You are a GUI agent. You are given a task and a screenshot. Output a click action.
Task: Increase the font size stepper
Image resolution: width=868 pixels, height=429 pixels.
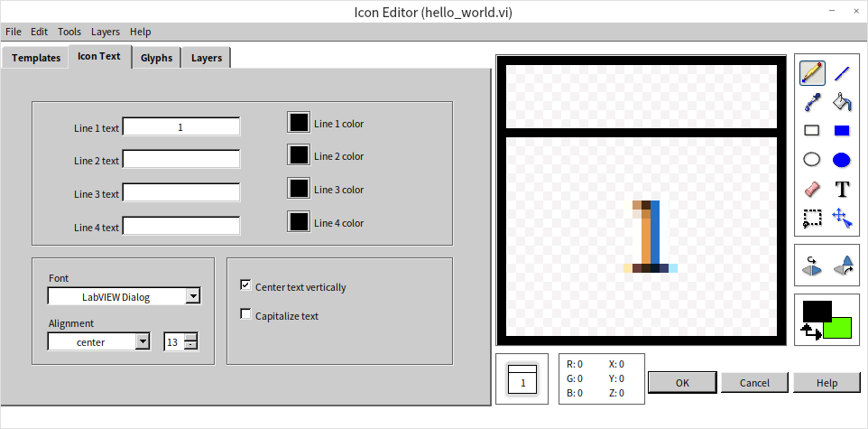pyautogui.click(x=189, y=338)
